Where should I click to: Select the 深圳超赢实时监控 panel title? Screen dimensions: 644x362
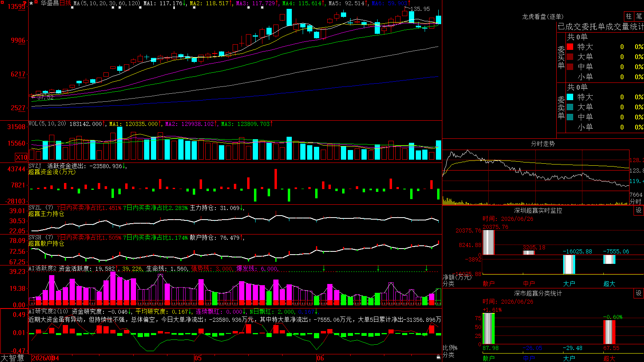(538, 210)
